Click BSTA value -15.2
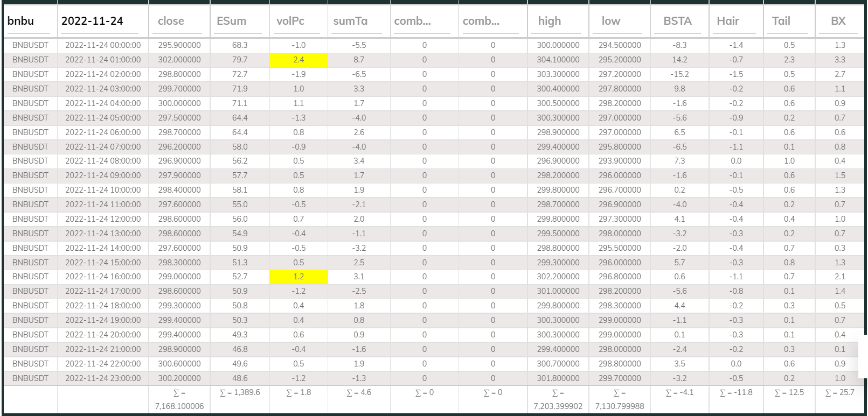This screenshot has height=416, width=868. [680, 74]
